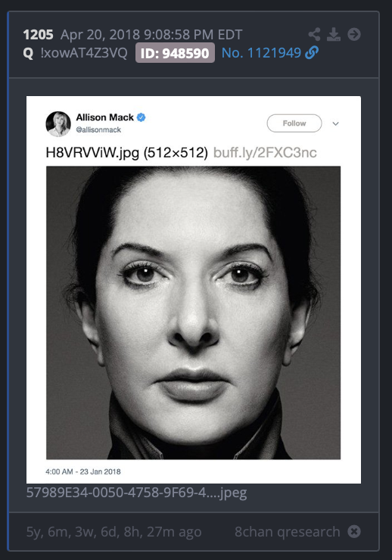Click the right arrow circle icon

pos(354,34)
